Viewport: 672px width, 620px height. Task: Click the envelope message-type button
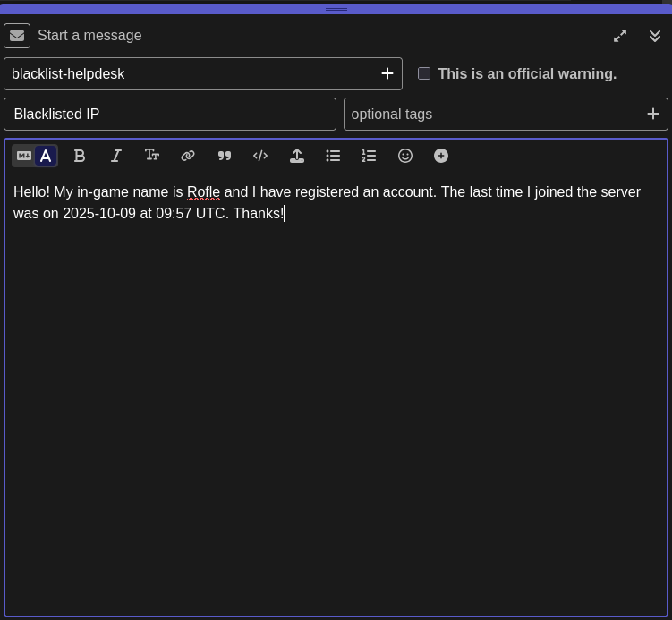pyautogui.click(x=17, y=36)
